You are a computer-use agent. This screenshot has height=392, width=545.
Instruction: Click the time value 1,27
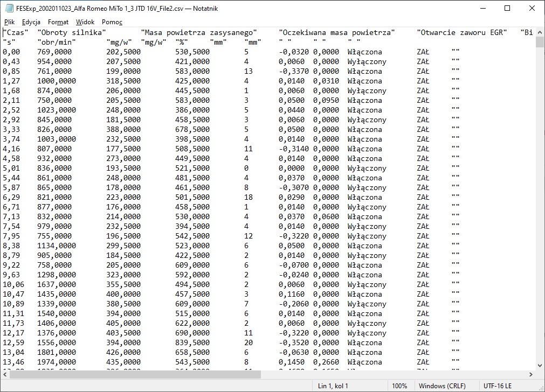click(x=11, y=81)
